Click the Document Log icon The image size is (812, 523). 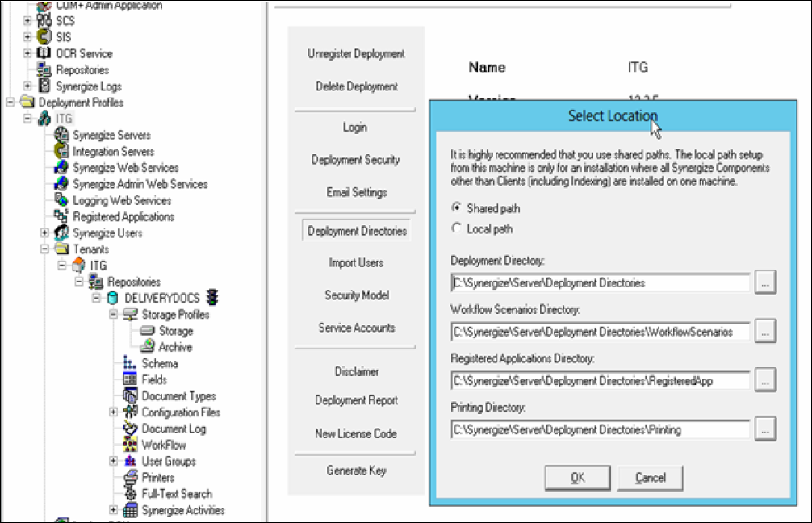click(130, 429)
